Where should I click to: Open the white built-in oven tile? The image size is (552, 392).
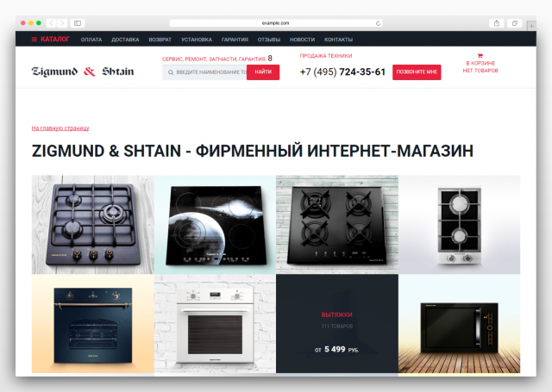[x=215, y=323]
